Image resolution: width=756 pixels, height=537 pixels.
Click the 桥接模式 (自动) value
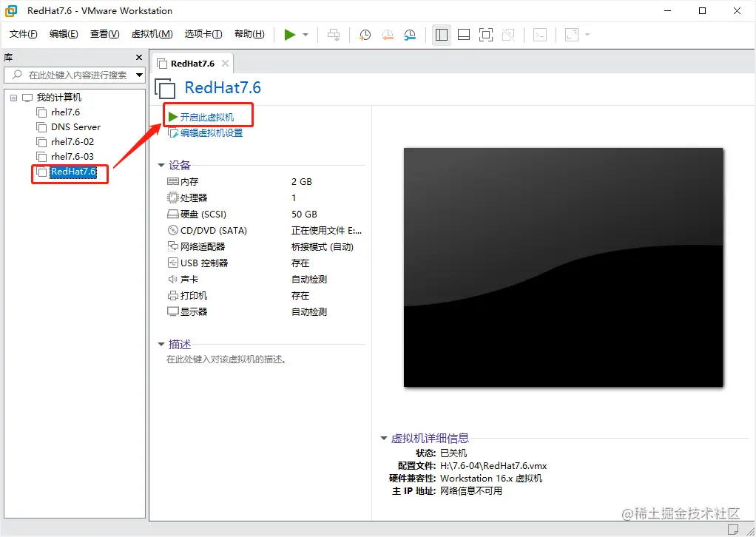[322, 247]
